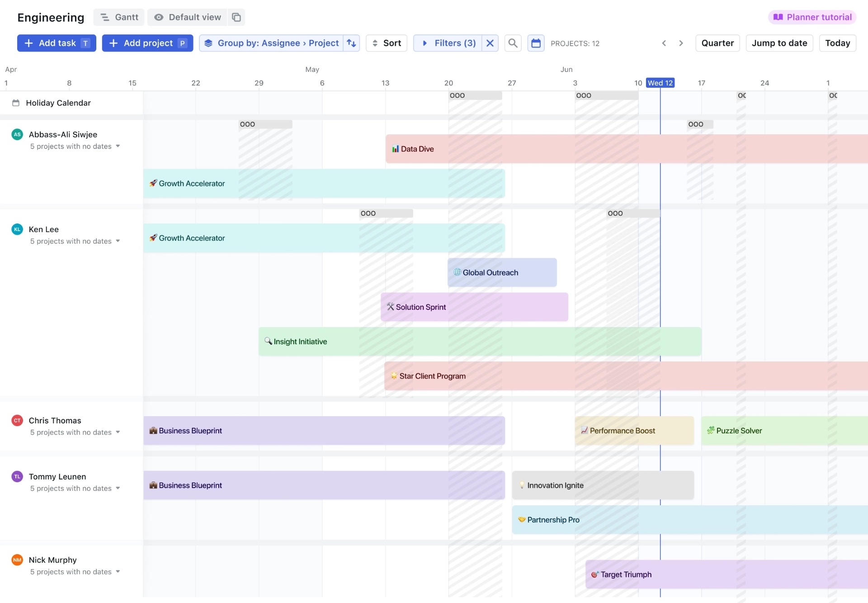Open the calendar date picker icon
This screenshot has width=868, height=603.
tap(536, 43)
